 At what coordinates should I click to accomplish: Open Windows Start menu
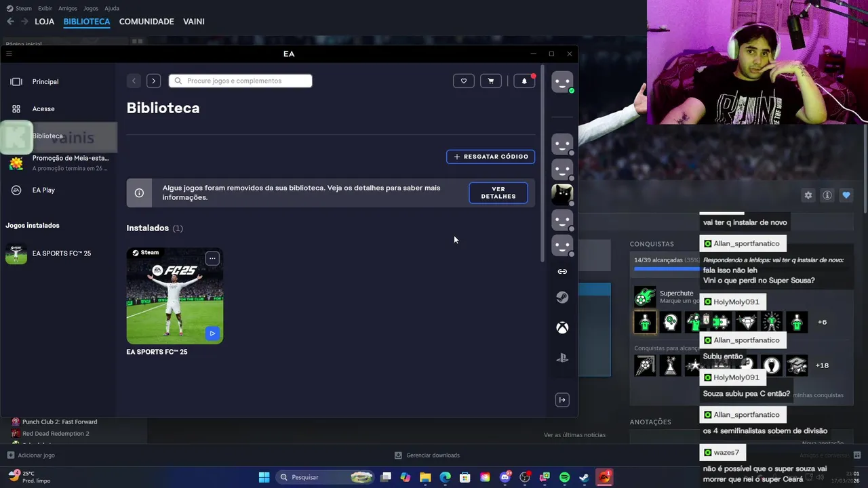click(264, 477)
